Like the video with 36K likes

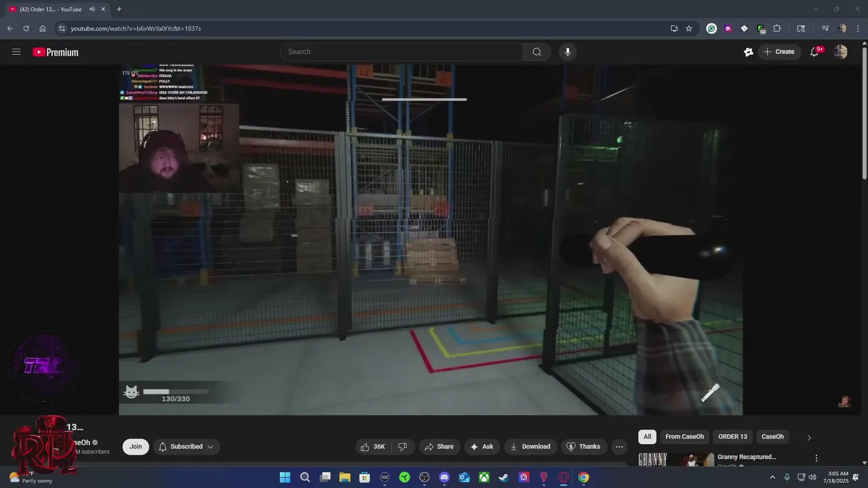373,447
